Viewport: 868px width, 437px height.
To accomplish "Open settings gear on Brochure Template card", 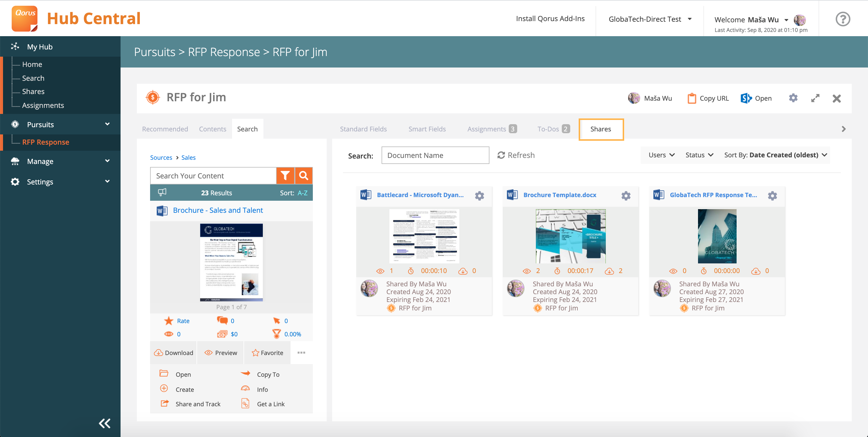I will point(626,195).
